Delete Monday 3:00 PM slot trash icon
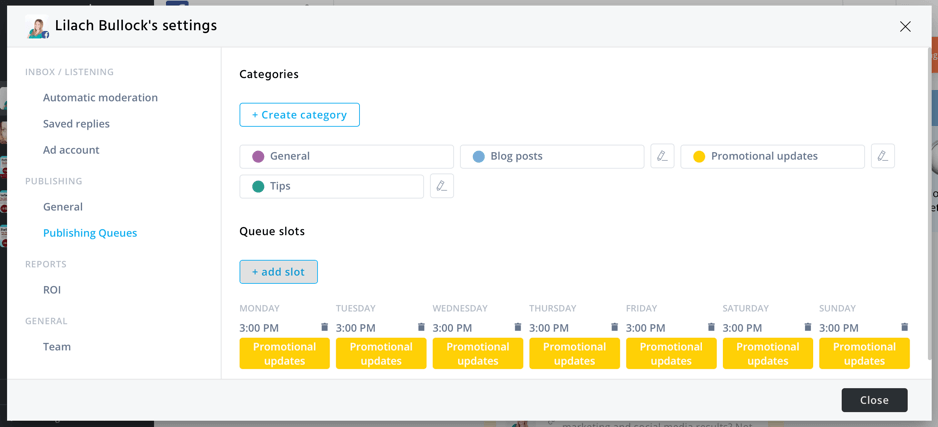Screen dimensions: 938x427 coord(324,327)
